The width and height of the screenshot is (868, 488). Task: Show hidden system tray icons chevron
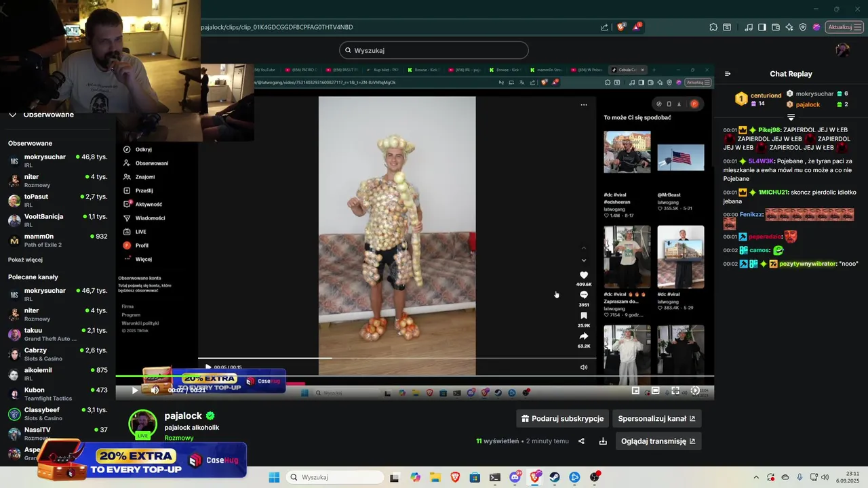point(756,477)
